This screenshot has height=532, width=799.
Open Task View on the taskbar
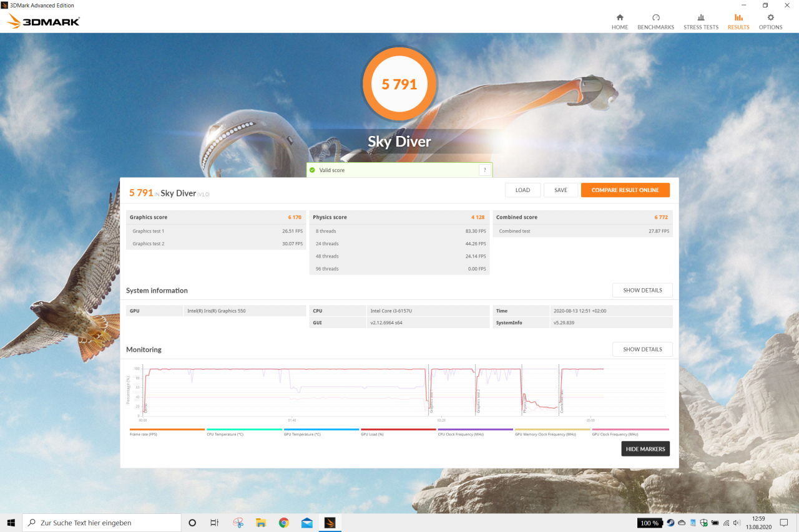(x=214, y=523)
